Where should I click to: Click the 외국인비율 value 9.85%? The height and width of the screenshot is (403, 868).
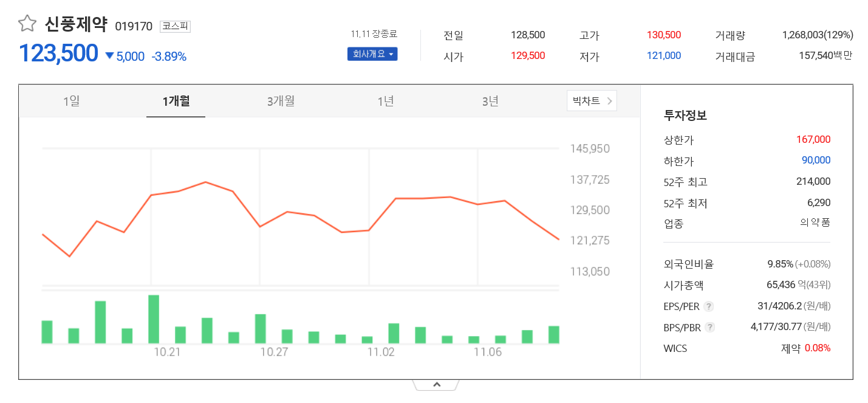(x=781, y=264)
